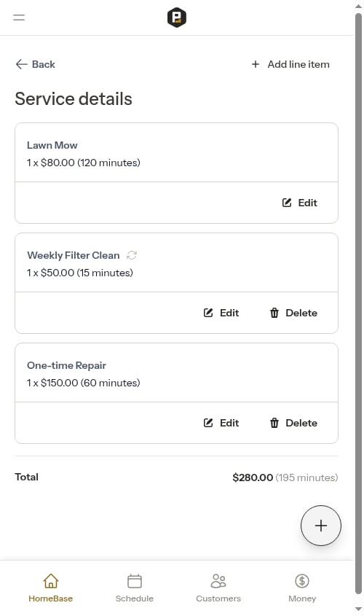The height and width of the screenshot is (616, 364).
Task: Select the One-time Repair title
Action: coord(67,365)
